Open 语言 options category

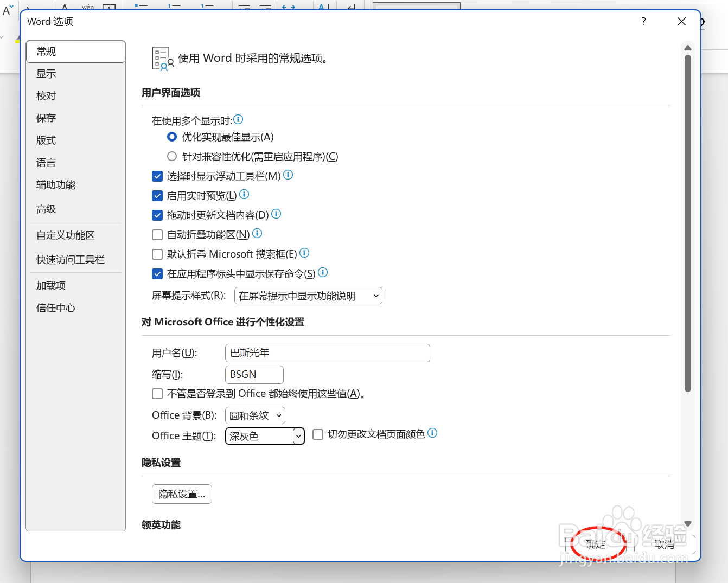pos(75,163)
